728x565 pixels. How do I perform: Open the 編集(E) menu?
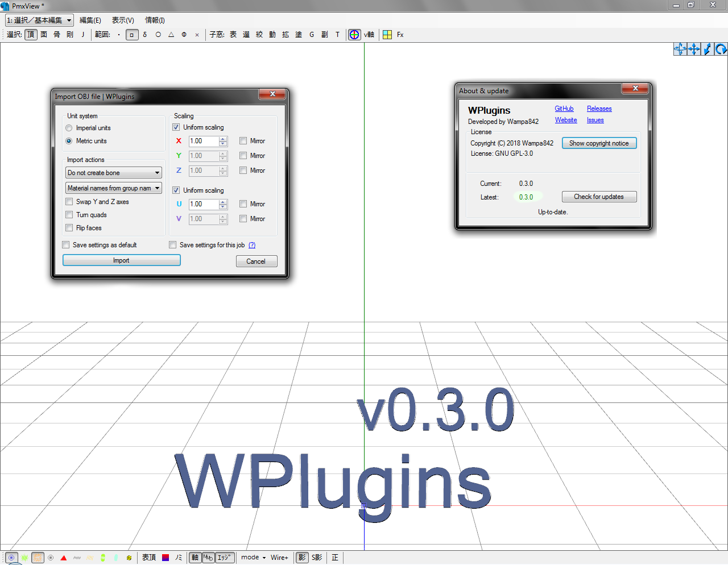(x=90, y=20)
